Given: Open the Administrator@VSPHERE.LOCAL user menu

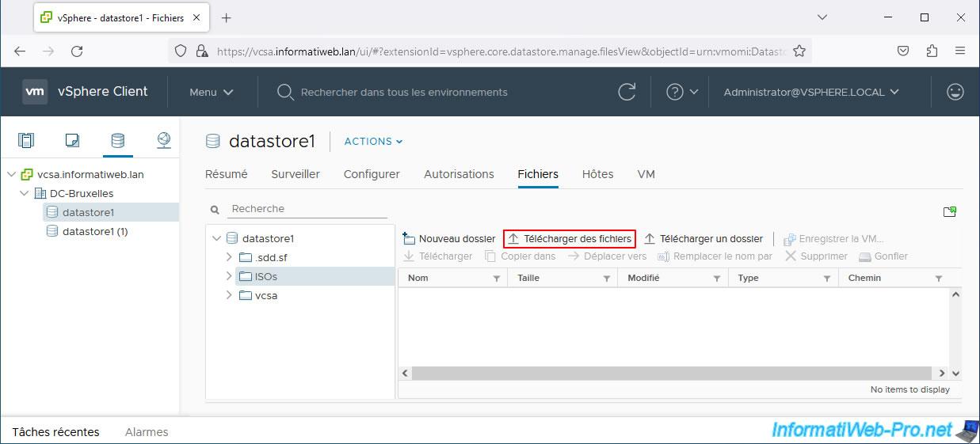Looking at the screenshot, I should coord(811,92).
